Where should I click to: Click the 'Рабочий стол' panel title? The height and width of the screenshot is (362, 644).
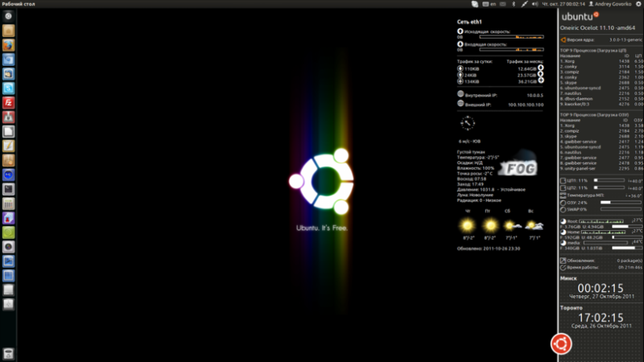pos(19,4)
